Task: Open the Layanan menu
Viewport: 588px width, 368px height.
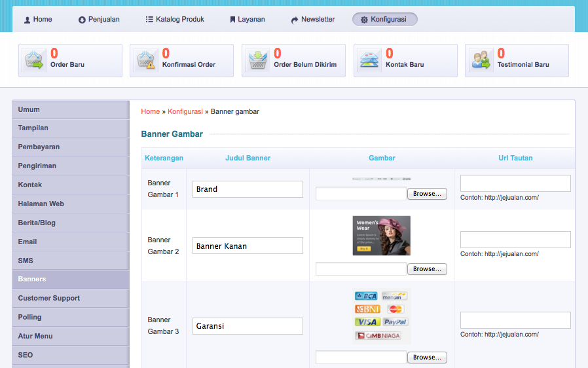Action: coord(247,20)
